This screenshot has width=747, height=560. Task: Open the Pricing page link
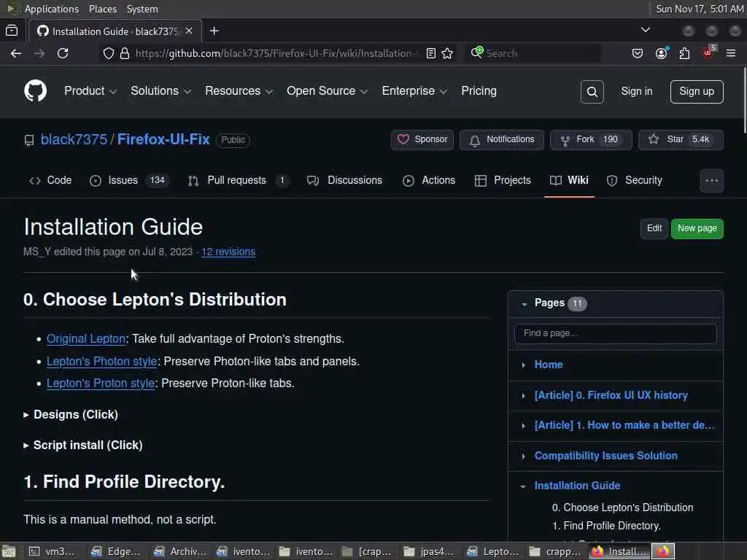479,91
